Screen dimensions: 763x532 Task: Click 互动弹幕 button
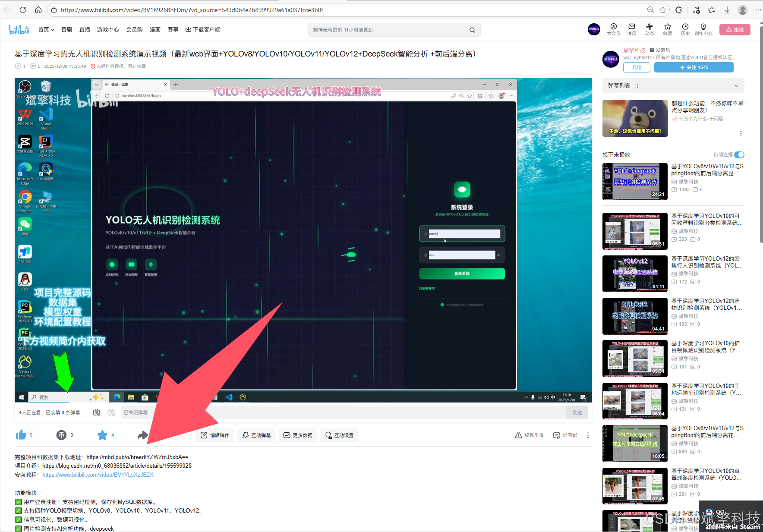point(256,435)
